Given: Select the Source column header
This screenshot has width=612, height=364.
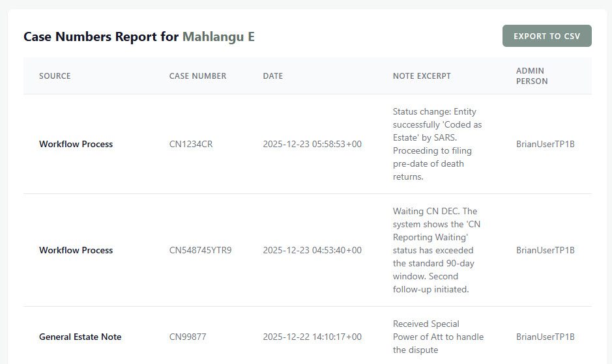Looking at the screenshot, I should pyautogui.click(x=55, y=76).
